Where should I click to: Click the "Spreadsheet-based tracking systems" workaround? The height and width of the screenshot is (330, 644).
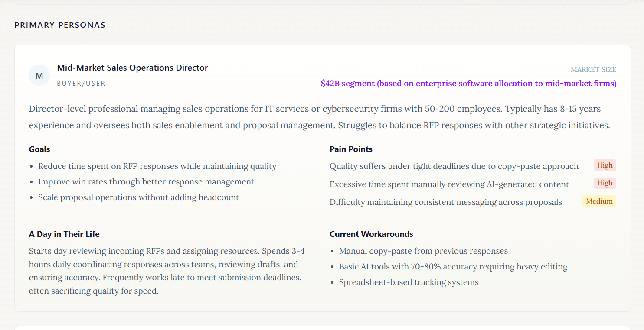click(409, 282)
